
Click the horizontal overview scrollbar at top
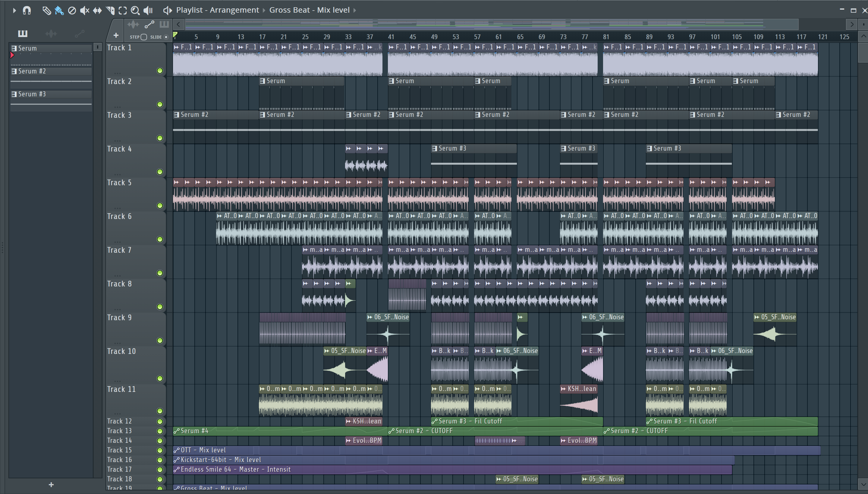tap(492, 24)
